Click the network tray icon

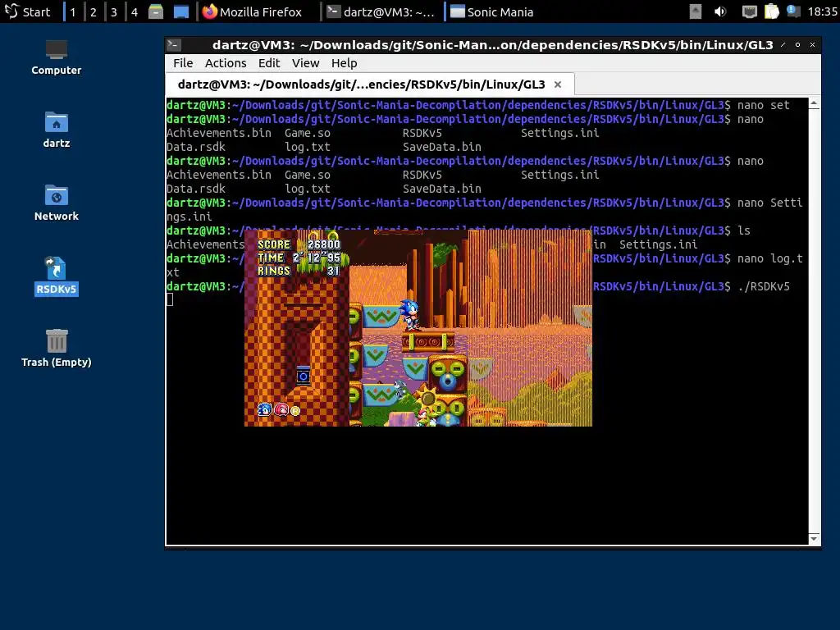click(x=749, y=11)
